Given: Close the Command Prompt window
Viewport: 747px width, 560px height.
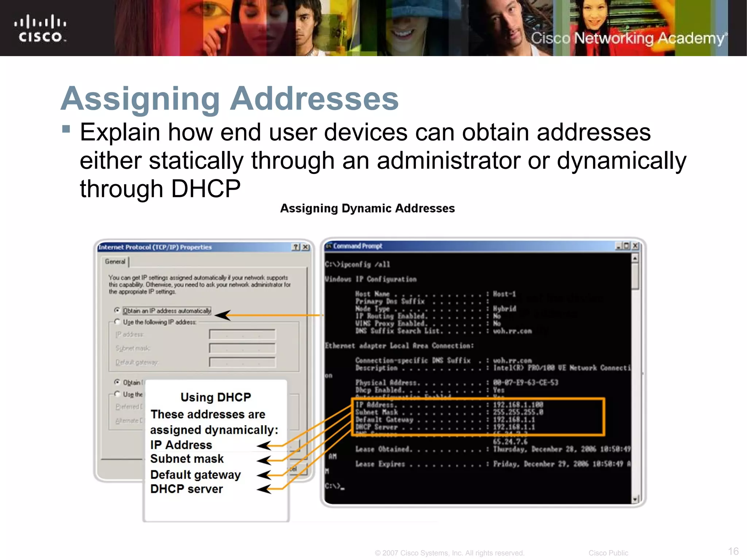Looking at the screenshot, I should point(635,246).
